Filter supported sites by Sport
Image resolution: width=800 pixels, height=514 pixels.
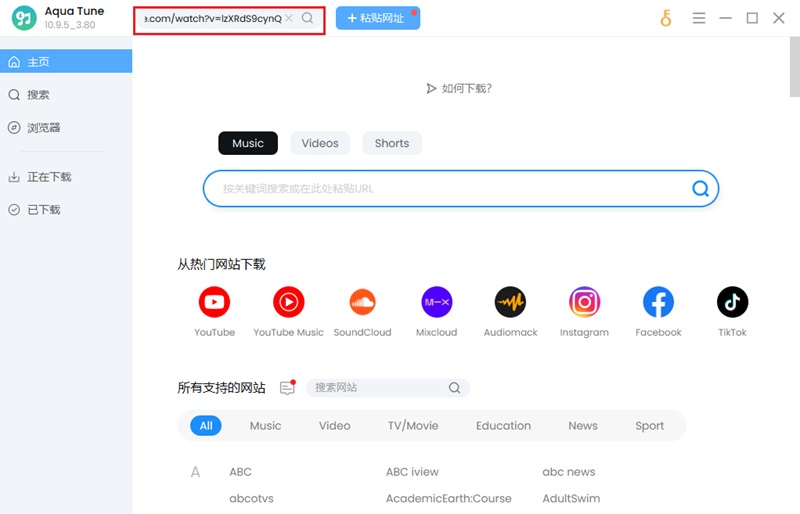649,426
